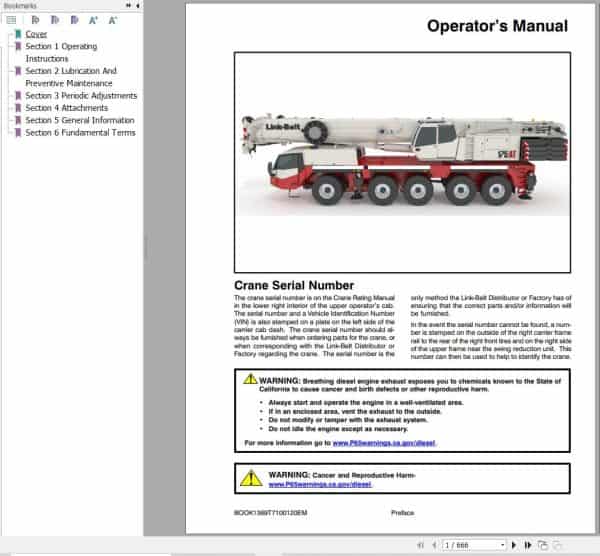The image size is (600, 556).
Task: Click the faded next-view icon at far right
Action: coord(558,545)
